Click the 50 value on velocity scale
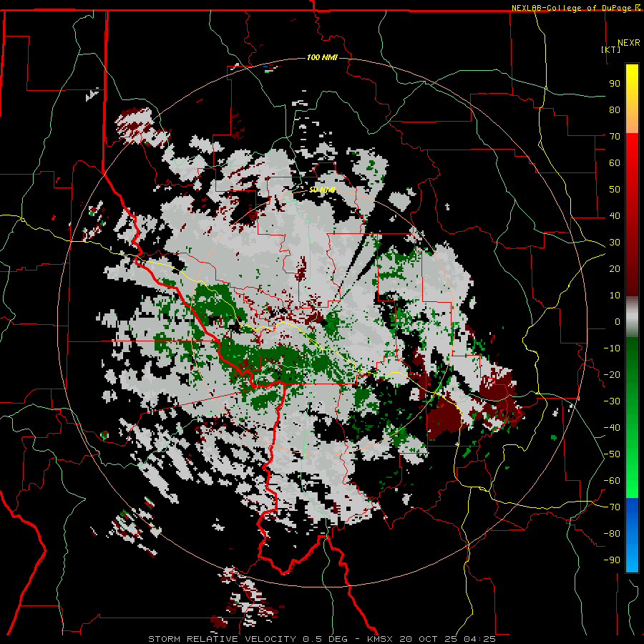The width and height of the screenshot is (644, 644). pos(615,190)
